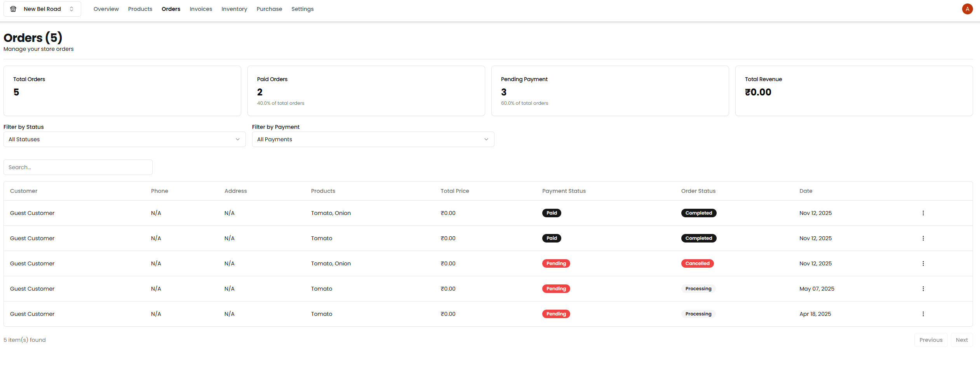Expand the New Bel Road store switcher

tap(42, 9)
